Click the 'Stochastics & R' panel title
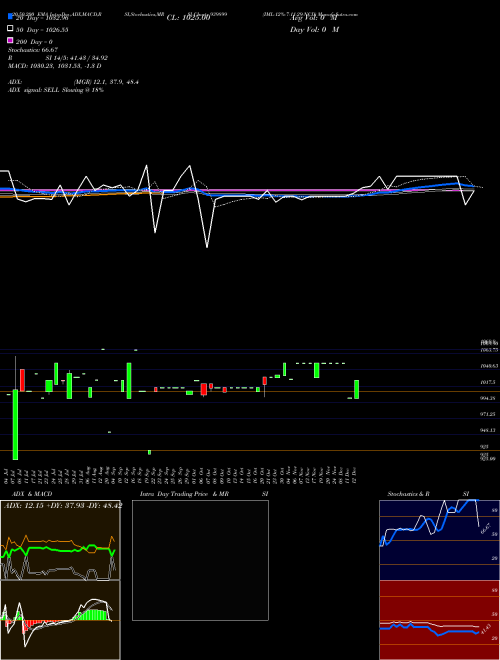The image size is (500, 660). tap(408, 494)
